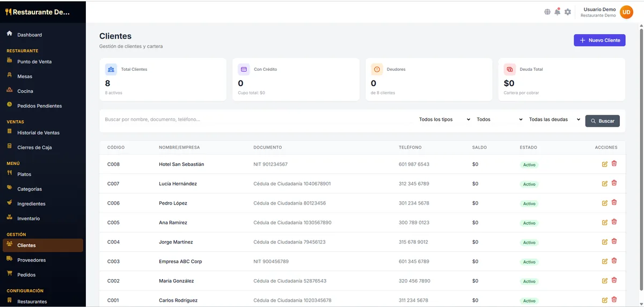
Task: Expand the 'Todas las deudas' dropdown
Action: coord(554,120)
